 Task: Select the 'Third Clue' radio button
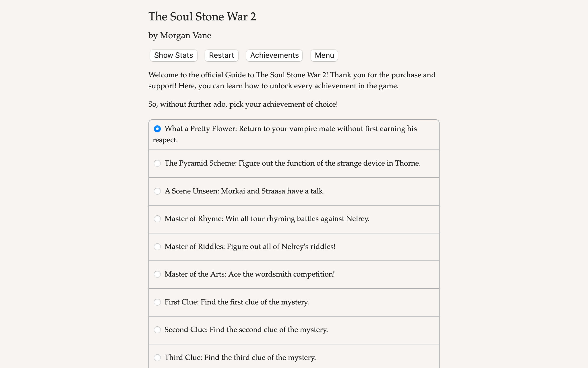pos(157,358)
